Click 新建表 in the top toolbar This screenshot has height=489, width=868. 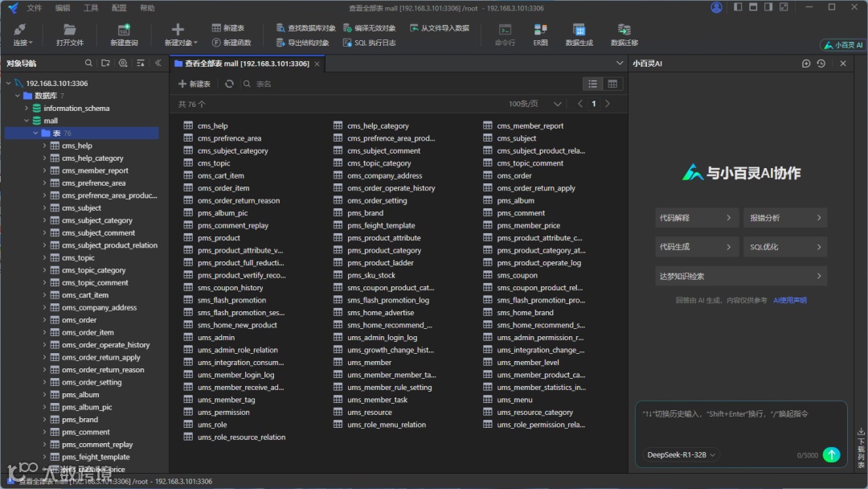pos(228,28)
